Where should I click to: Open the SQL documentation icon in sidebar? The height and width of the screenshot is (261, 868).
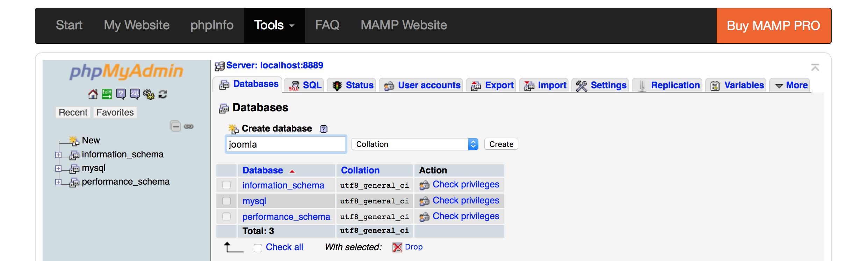pos(135,94)
